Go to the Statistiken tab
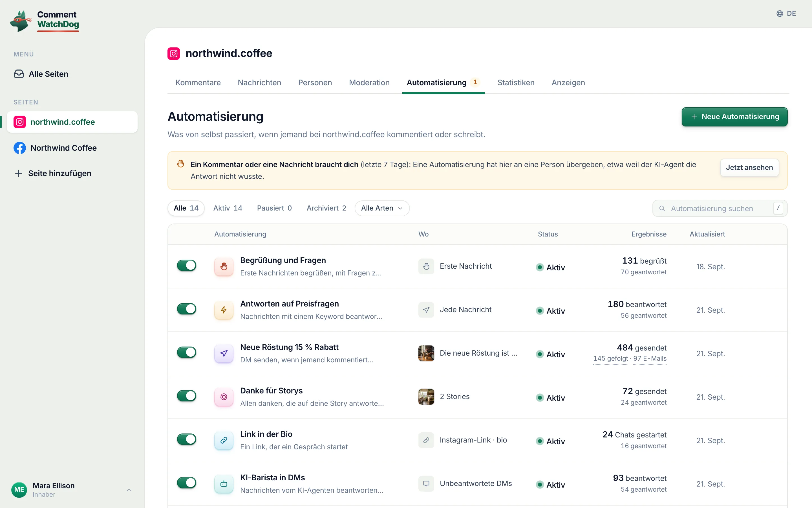This screenshot has height=508, width=812. pyautogui.click(x=516, y=83)
